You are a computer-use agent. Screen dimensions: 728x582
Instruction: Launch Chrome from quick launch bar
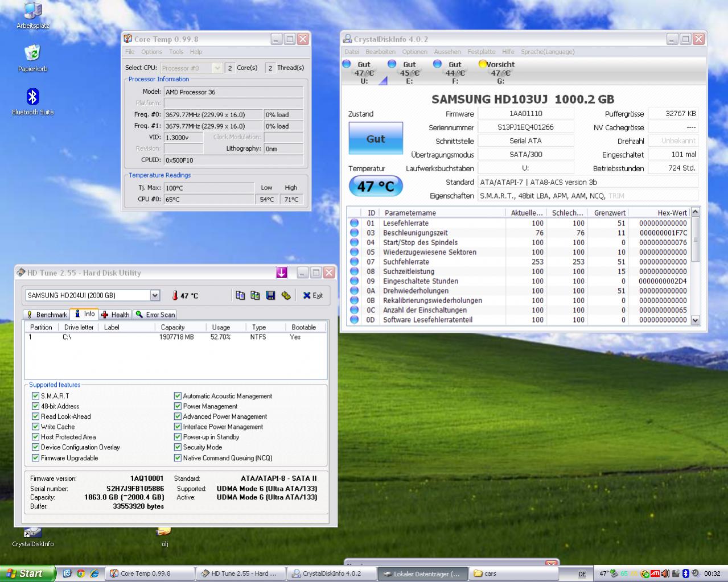click(80, 573)
